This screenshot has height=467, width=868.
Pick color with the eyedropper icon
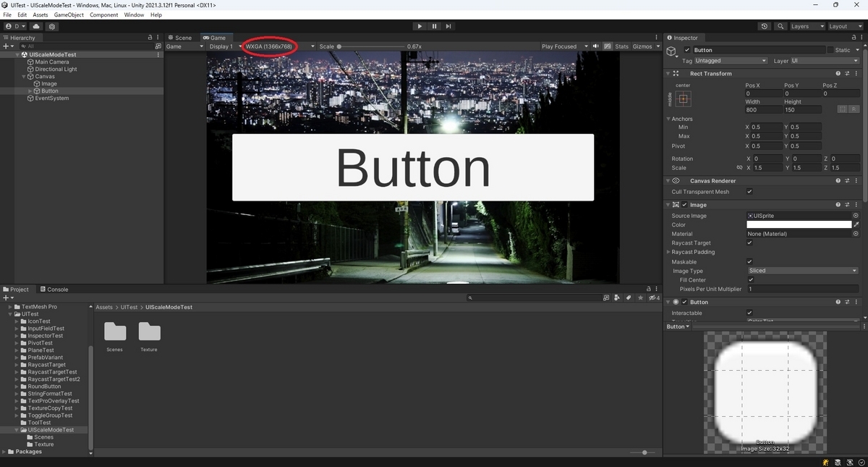click(x=856, y=224)
